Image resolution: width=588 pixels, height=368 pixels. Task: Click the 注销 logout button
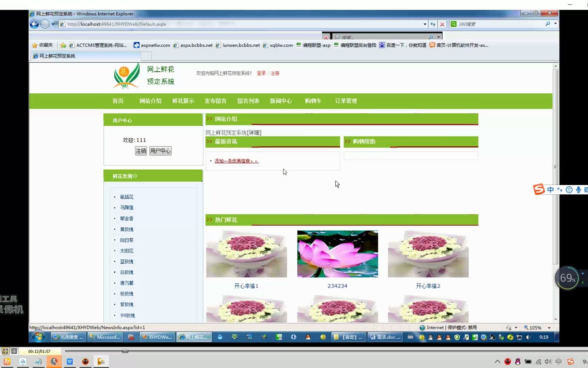point(141,151)
